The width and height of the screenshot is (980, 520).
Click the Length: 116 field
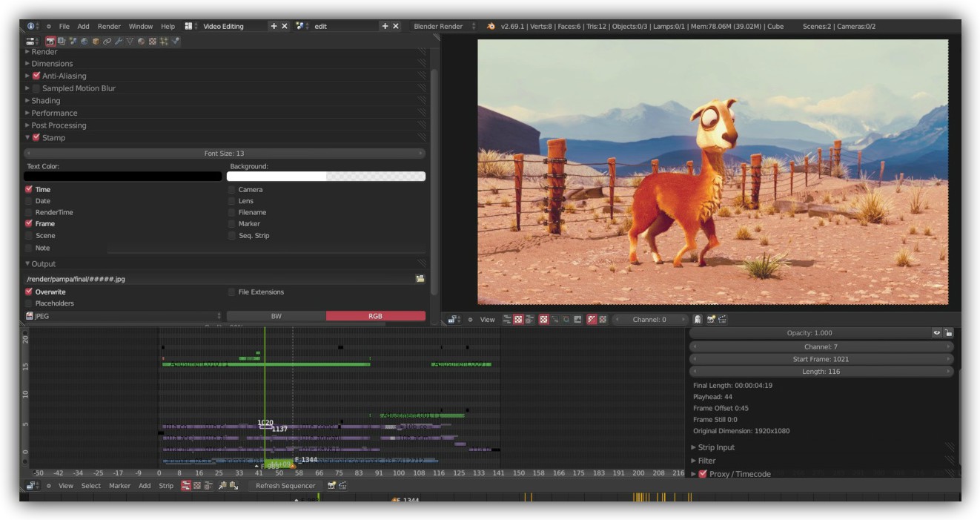(821, 372)
